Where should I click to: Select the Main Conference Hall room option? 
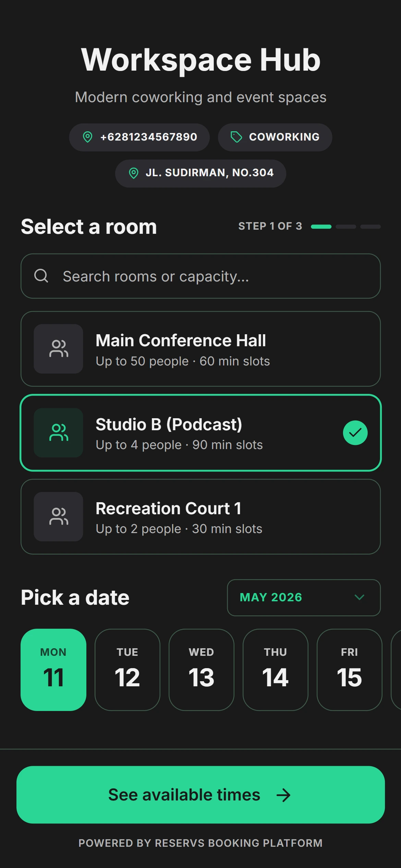click(200, 349)
